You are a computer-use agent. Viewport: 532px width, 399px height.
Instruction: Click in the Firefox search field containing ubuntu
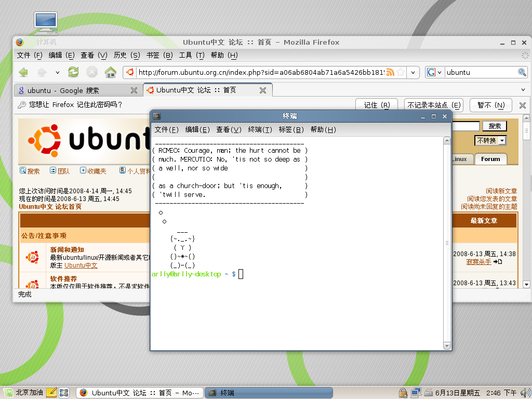point(481,72)
